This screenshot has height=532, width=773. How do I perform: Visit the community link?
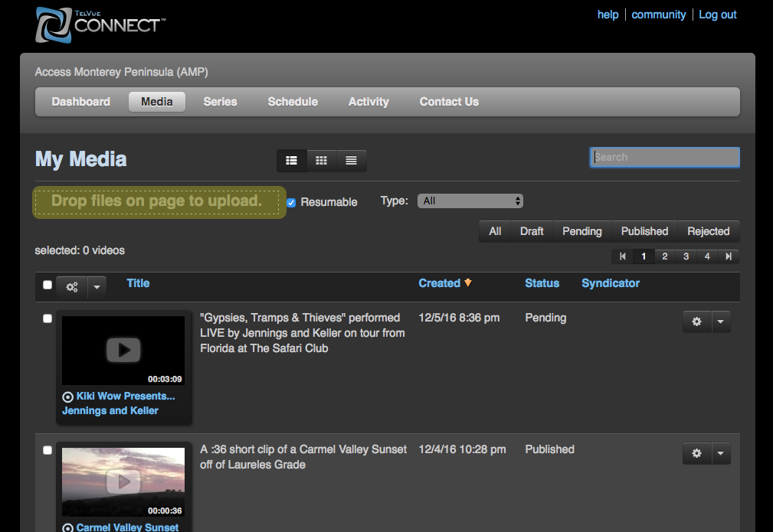point(659,15)
